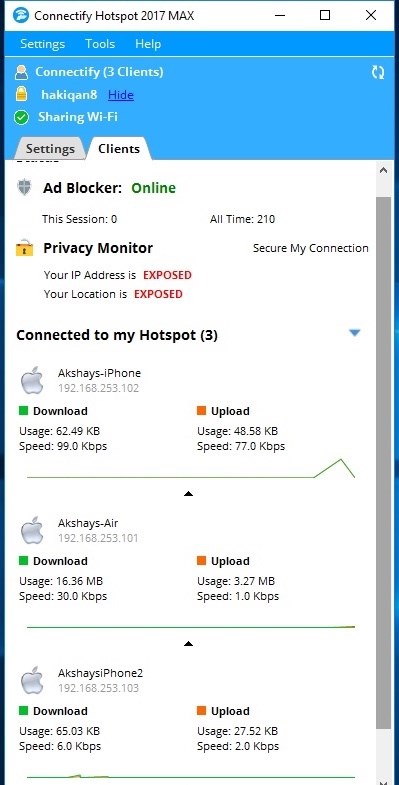399x785 pixels.
Task: Click the scrollbar up arrow
Action: click(383, 170)
